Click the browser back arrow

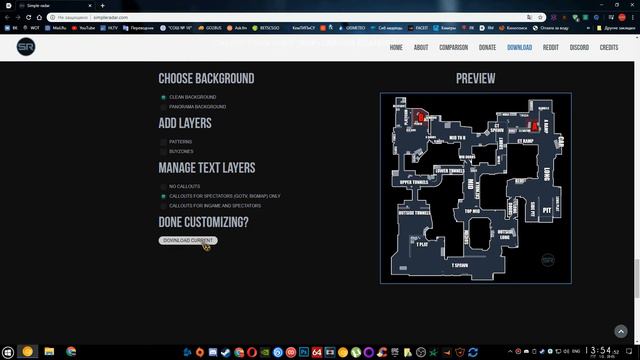(7, 18)
